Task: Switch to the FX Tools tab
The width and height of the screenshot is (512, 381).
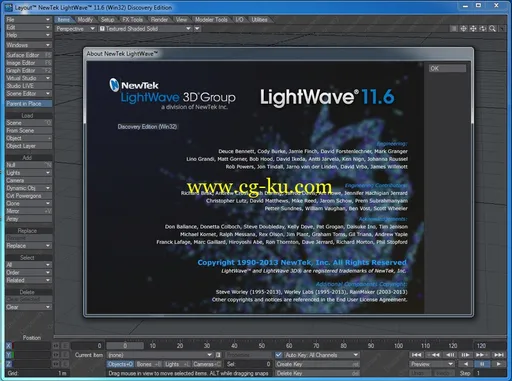Action: [x=132, y=20]
